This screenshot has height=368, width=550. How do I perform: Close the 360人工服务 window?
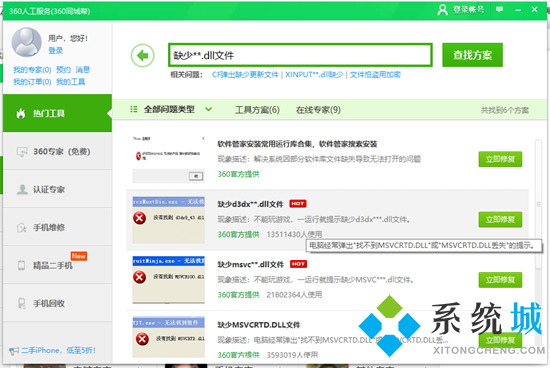pyautogui.click(x=535, y=9)
